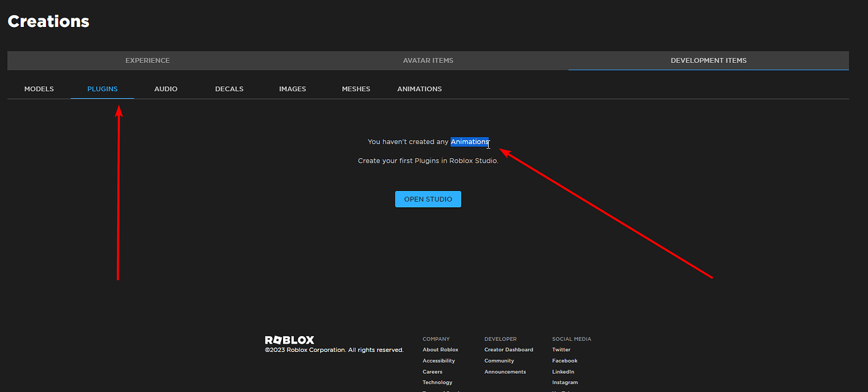
Task: Select the Plugins sub-tab
Action: tap(103, 89)
